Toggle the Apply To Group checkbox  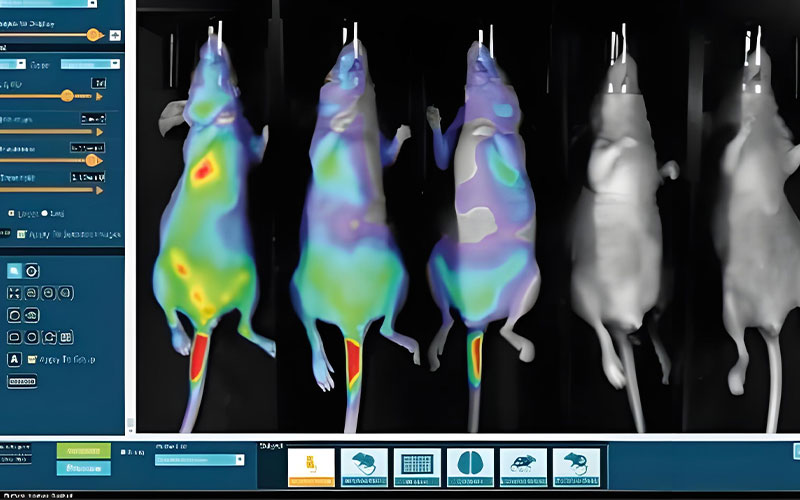pyautogui.click(x=33, y=359)
